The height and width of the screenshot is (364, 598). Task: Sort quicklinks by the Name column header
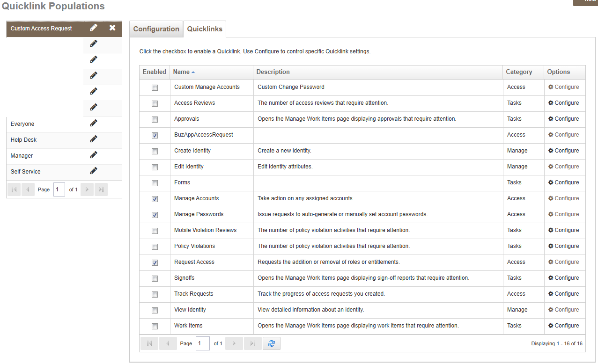[181, 72]
